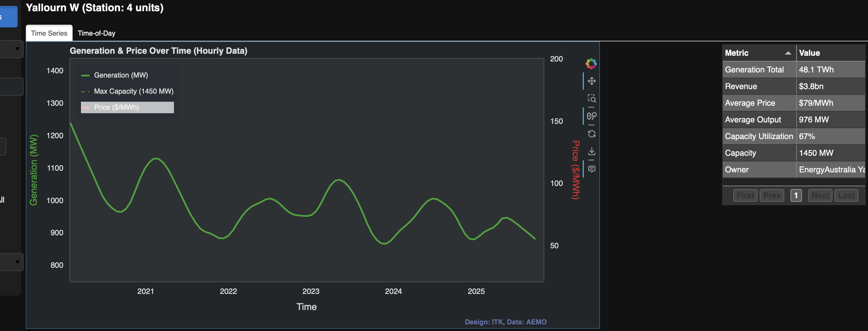The image size is (868, 331).
Task: Switch to Time-of-Day tab
Action: coord(96,33)
